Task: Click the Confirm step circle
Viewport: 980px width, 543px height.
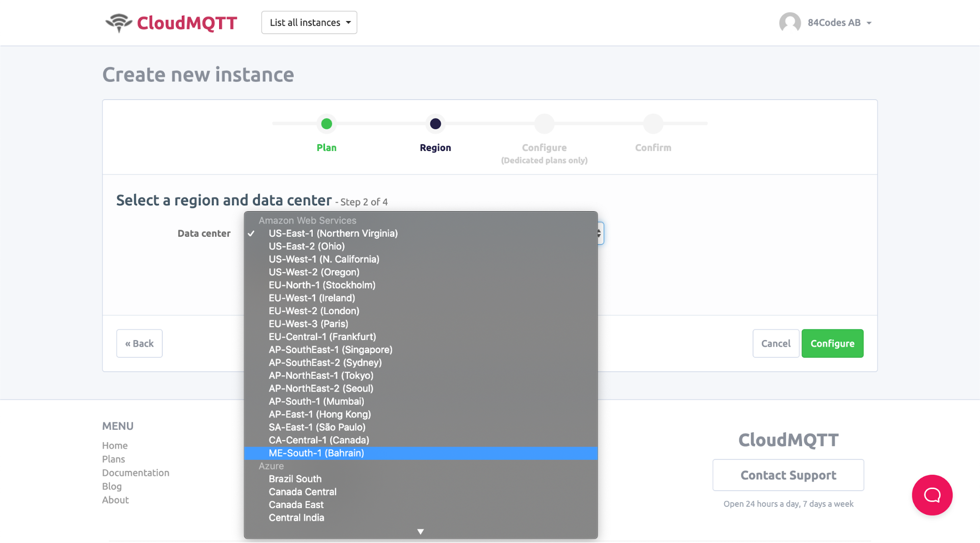Action: (653, 124)
